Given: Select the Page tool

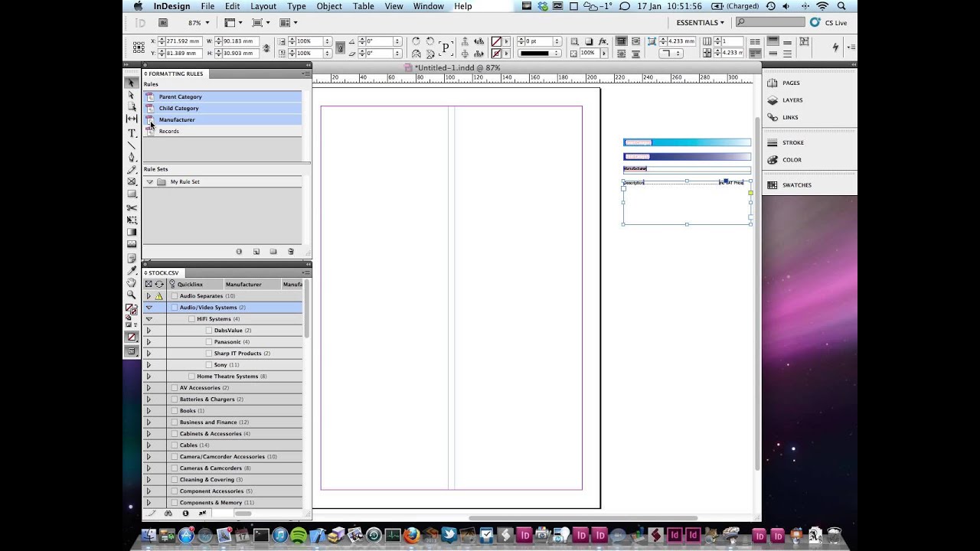Looking at the screenshot, I should (131, 107).
